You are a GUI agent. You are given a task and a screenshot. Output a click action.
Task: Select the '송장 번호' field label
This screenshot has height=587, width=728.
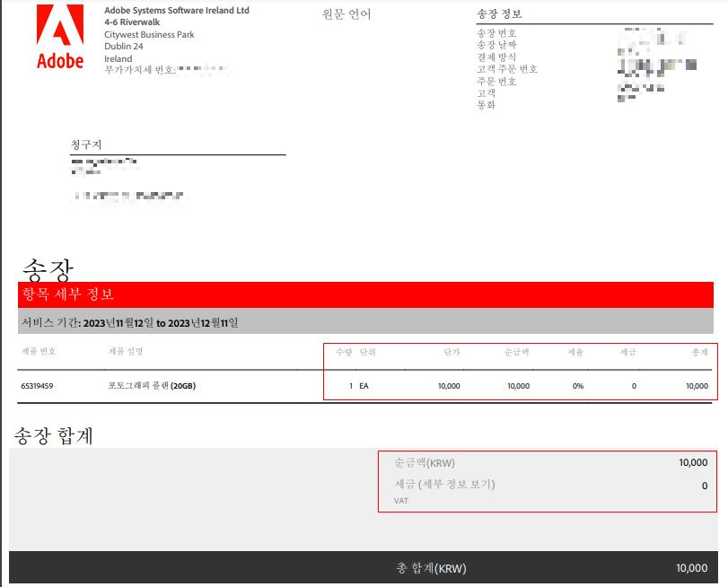(496, 33)
